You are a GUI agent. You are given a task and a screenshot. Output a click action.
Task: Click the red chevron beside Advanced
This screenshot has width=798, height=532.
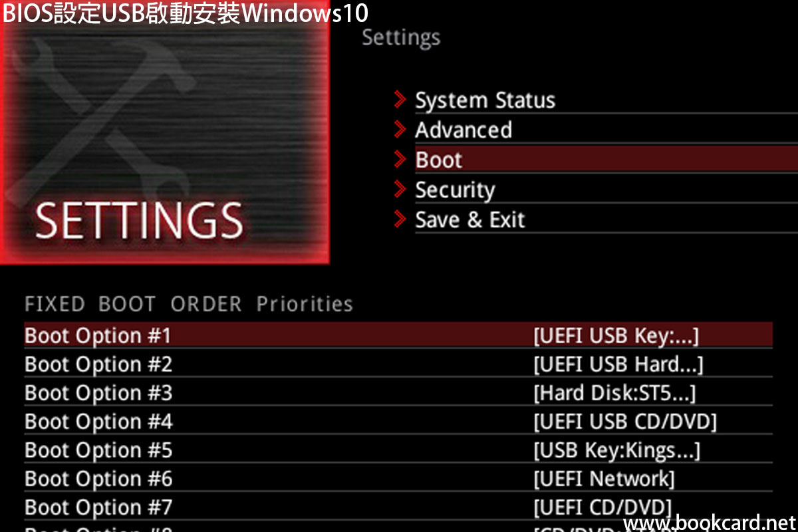click(x=400, y=129)
